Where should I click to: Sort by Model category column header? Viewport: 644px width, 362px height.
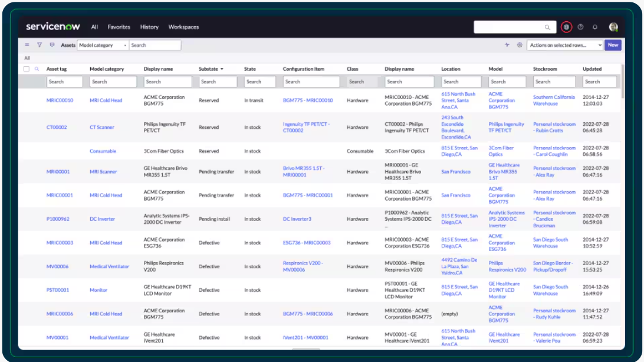tap(106, 69)
